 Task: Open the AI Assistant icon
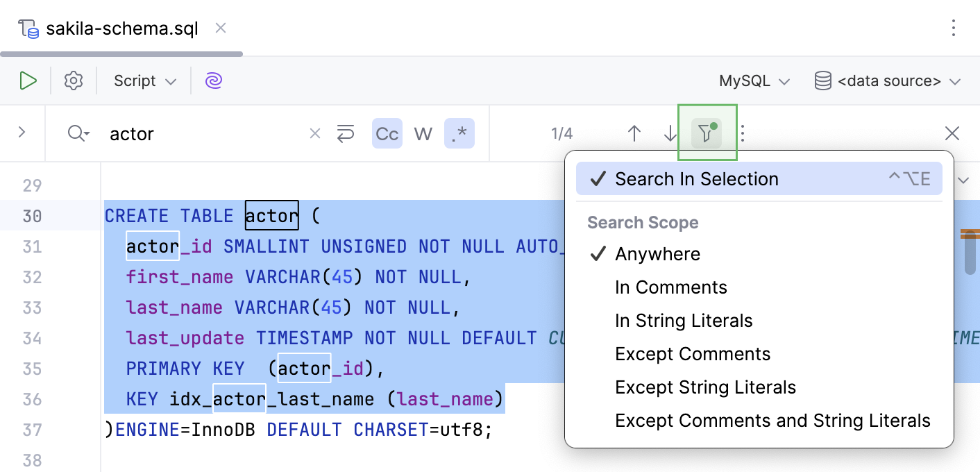tap(213, 81)
